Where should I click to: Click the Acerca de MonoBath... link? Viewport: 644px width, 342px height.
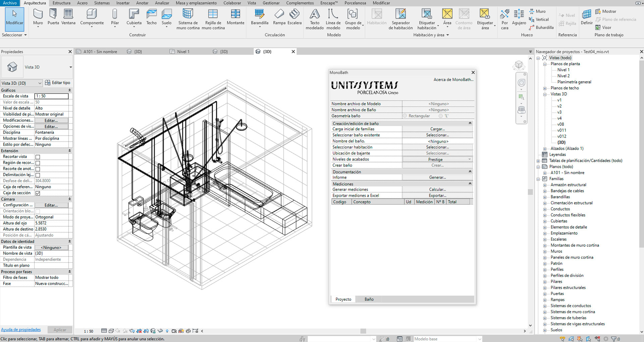[453, 80]
